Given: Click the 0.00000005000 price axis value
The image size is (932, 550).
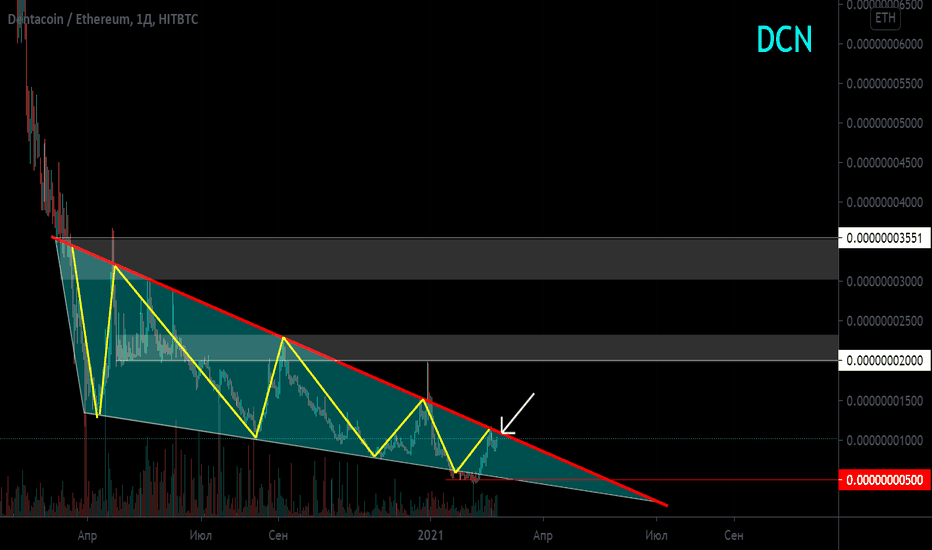Looking at the screenshot, I should click(884, 124).
